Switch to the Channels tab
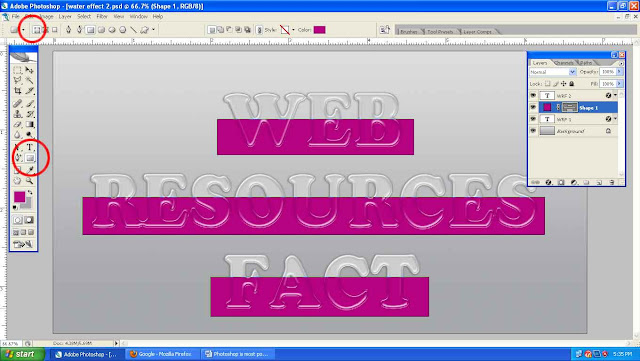The image size is (640, 361). (x=564, y=63)
